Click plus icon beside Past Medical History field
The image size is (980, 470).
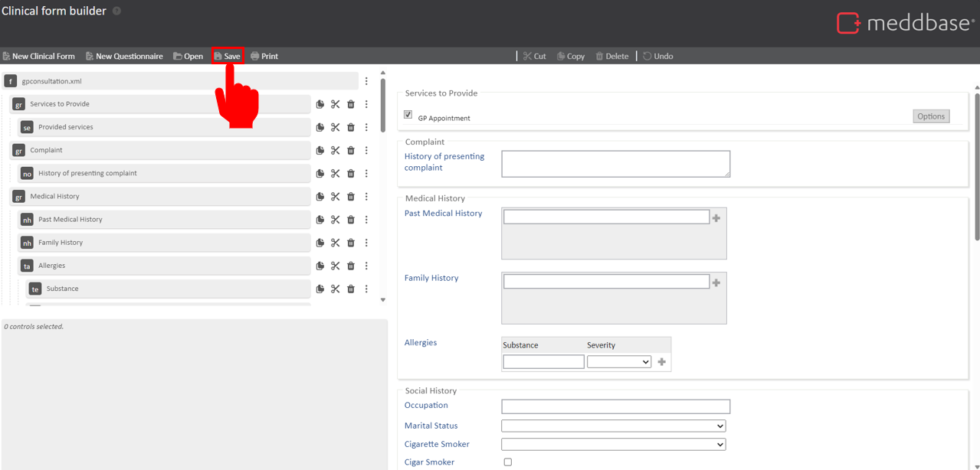click(716, 218)
